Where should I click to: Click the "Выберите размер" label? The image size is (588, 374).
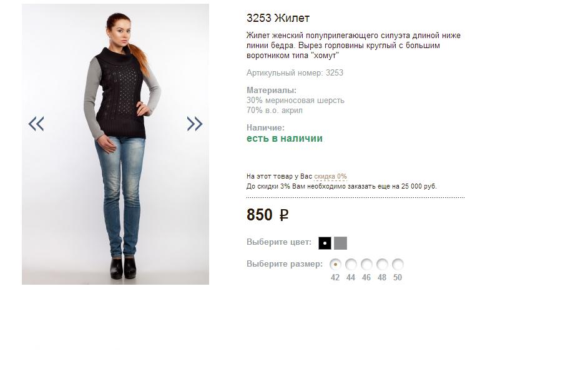(285, 264)
